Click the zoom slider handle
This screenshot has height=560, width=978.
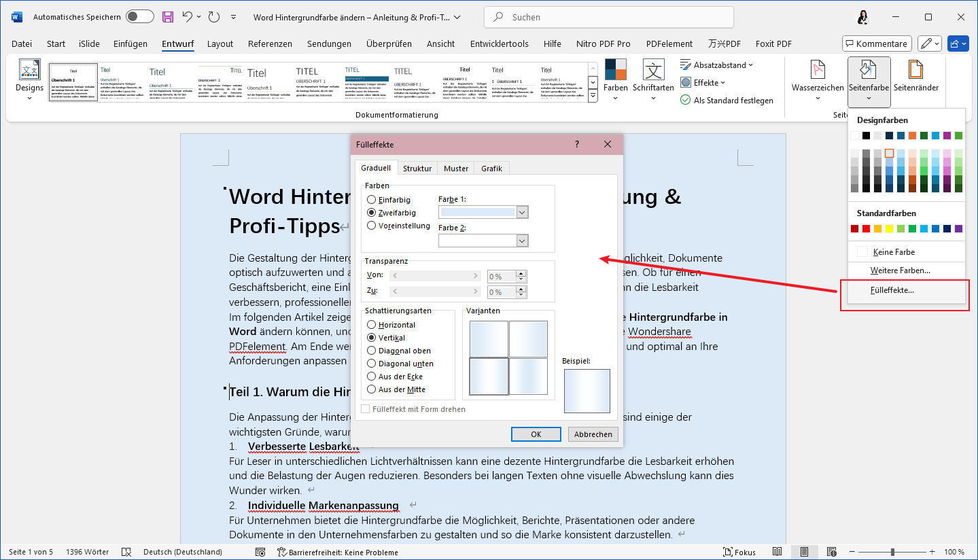coord(892,552)
